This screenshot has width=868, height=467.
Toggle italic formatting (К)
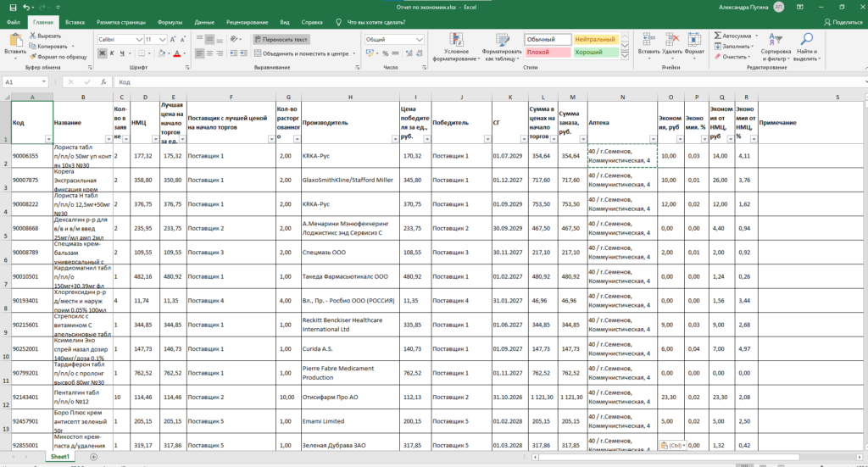coord(111,53)
